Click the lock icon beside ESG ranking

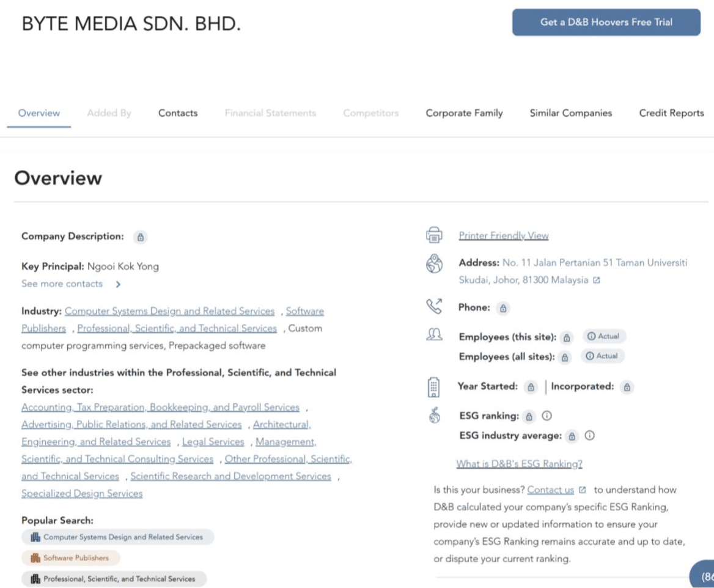coord(529,416)
